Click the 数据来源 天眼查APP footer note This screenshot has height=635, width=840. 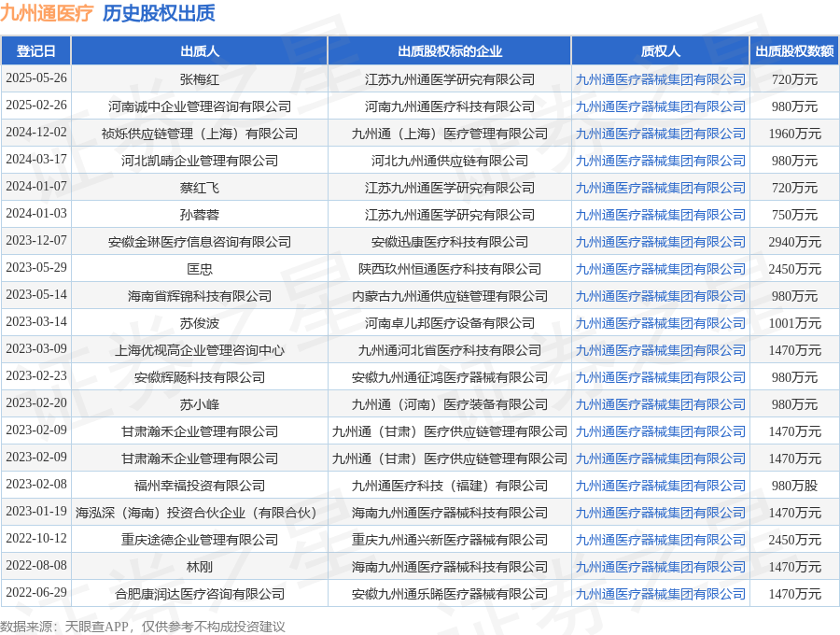[143, 627]
